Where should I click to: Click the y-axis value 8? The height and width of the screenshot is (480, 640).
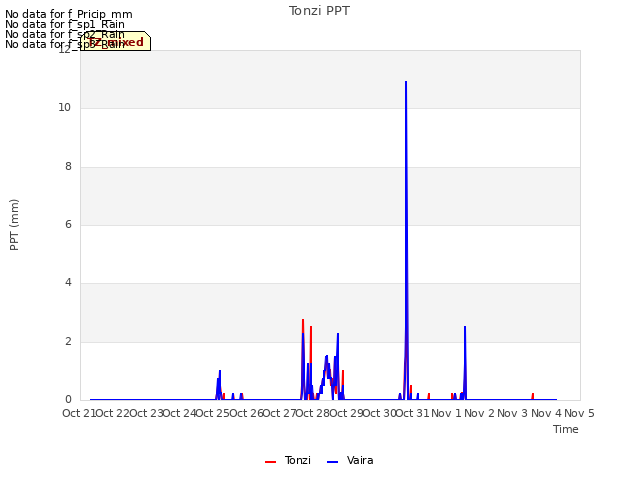point(68,166)
